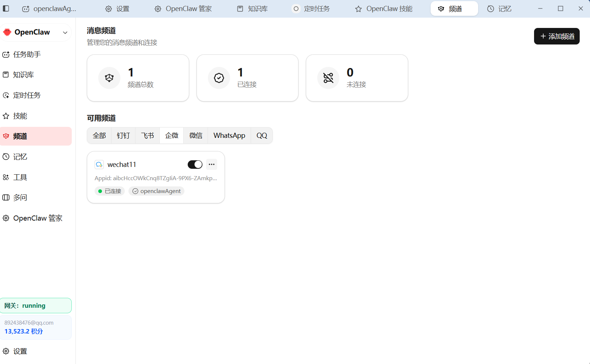Viewport: 590px width, 364px height.
Task: Click the 未连接 disconnected stat icon
Action: click(328, 78)
